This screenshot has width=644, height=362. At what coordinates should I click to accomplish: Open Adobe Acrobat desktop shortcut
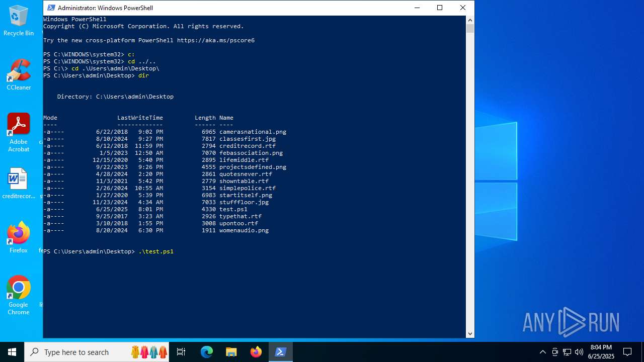coord(19,133)
